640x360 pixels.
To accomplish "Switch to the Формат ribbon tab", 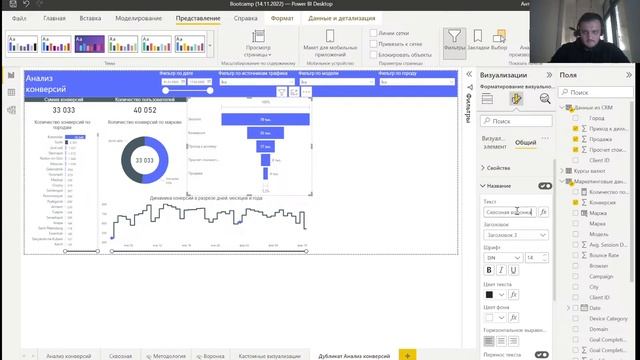I will [x=282, y=18].
